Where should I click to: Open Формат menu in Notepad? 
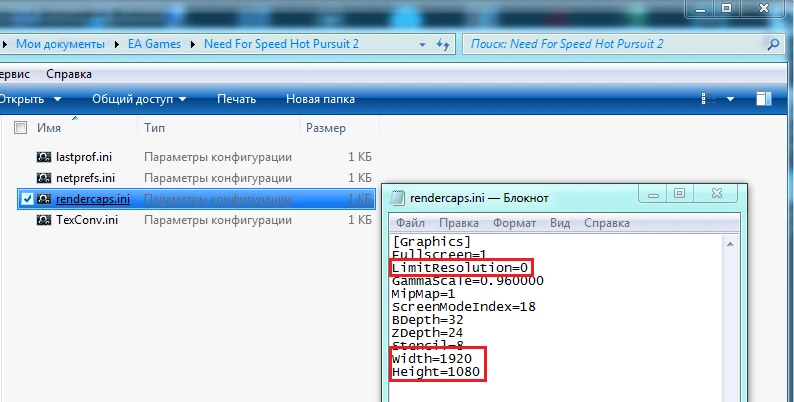[514, 223]
